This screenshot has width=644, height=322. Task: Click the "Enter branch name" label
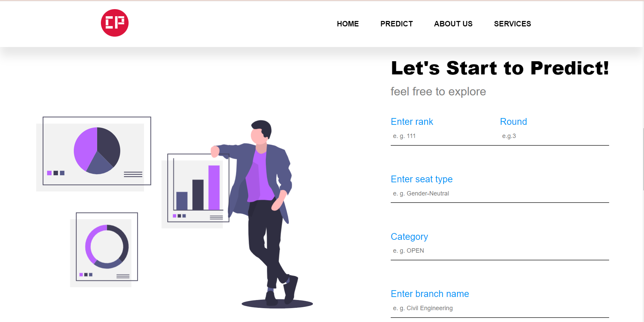point(430,294)
